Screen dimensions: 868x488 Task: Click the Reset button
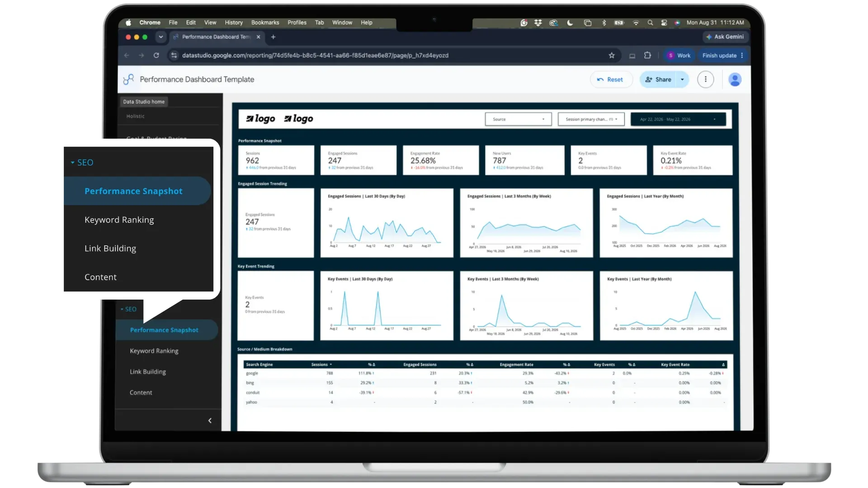tap(611, 80)
